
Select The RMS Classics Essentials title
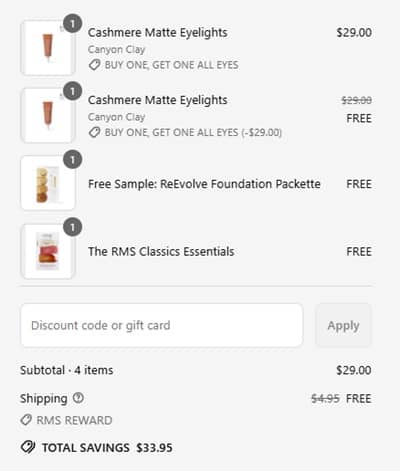click(x=161, y=251)
